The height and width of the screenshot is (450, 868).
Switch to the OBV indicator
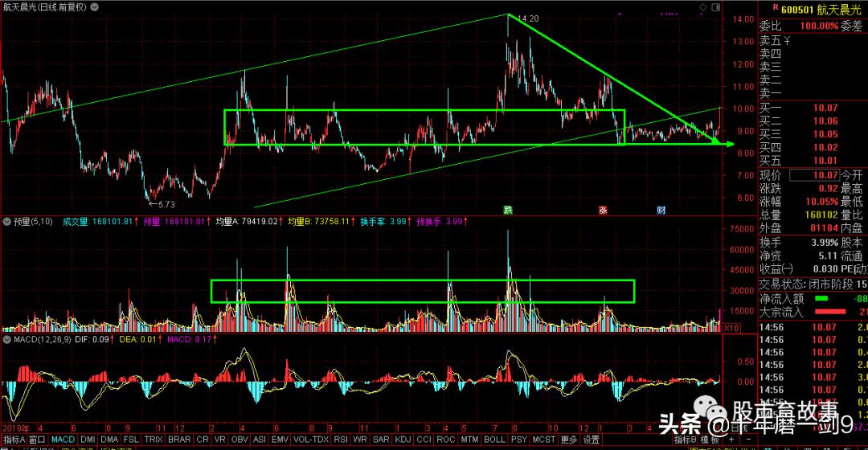[240, 440]
